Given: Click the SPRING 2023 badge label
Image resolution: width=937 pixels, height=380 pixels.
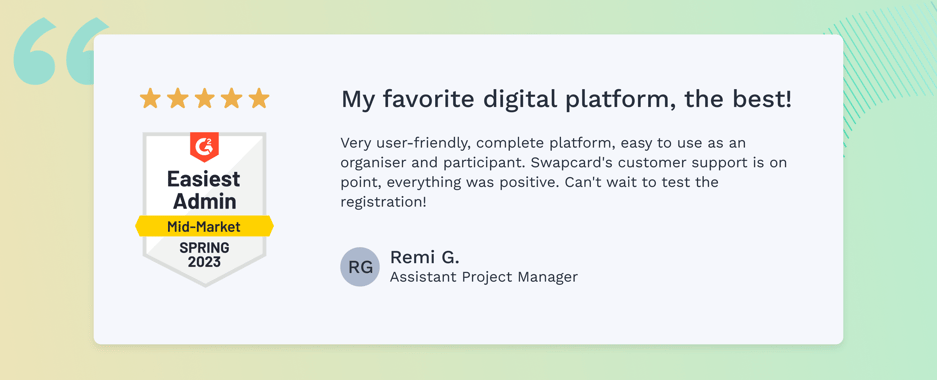Looking at the screenshot, I should tap(204, 255).
